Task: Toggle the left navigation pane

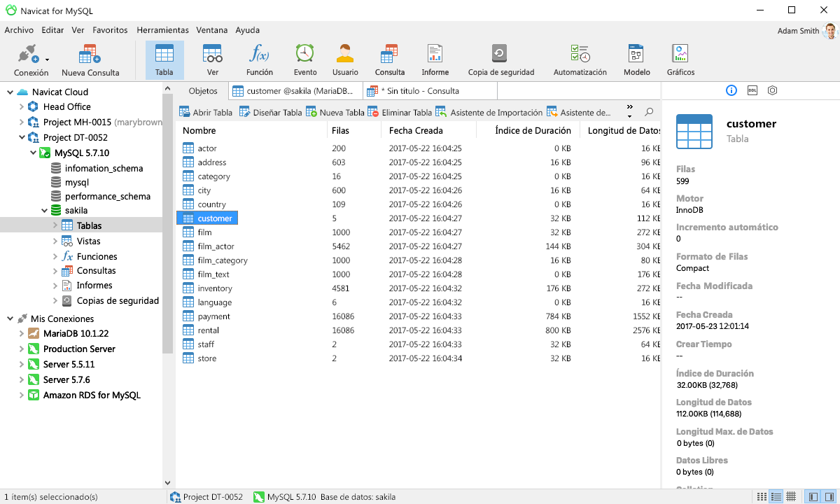Action: point(813,497)
